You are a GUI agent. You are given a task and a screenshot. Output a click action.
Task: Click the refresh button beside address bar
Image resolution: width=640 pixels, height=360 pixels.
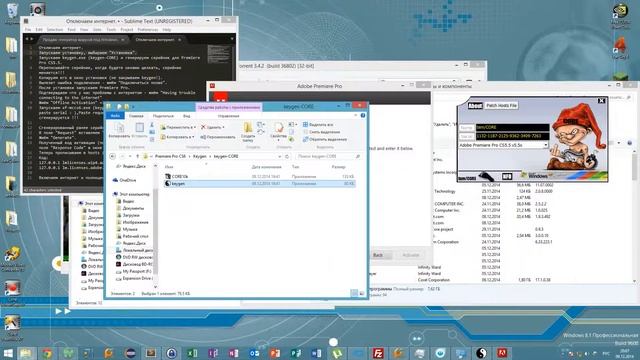coord(287,156)
